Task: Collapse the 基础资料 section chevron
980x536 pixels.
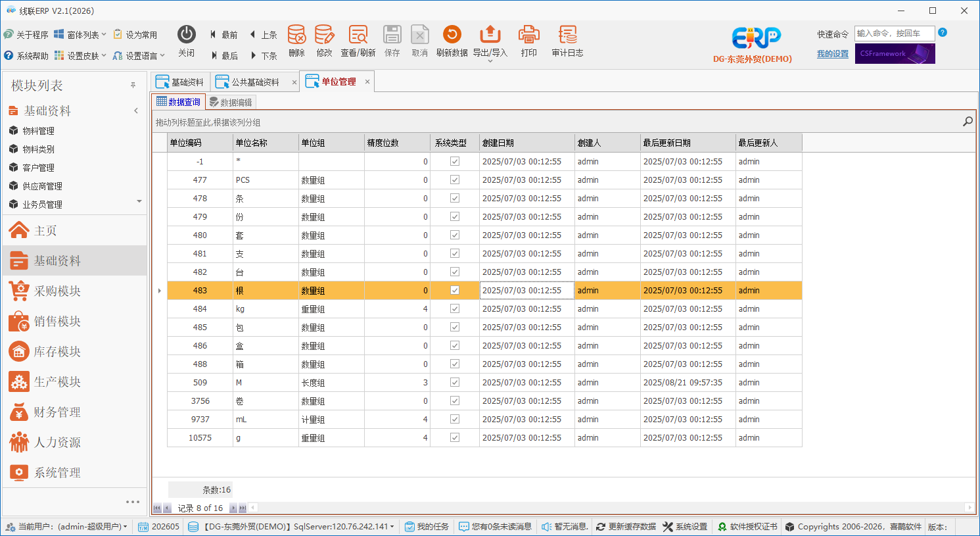Action: [136, 110]
